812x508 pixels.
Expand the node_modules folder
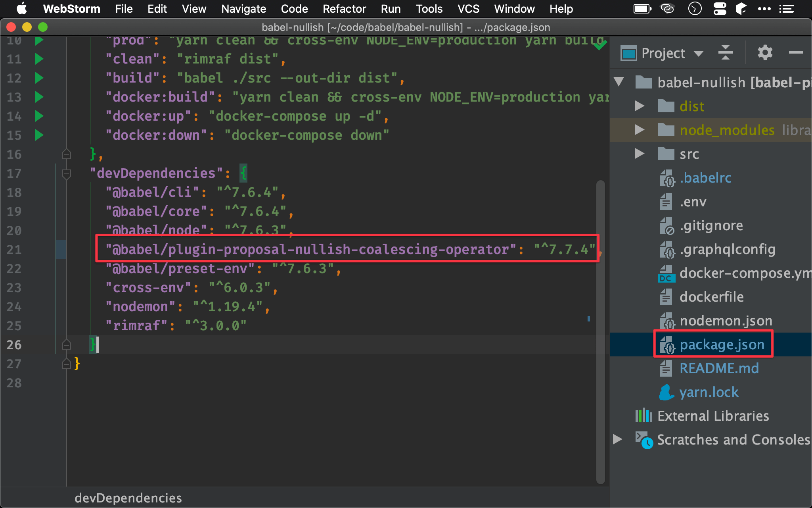(x=640, y=129)
